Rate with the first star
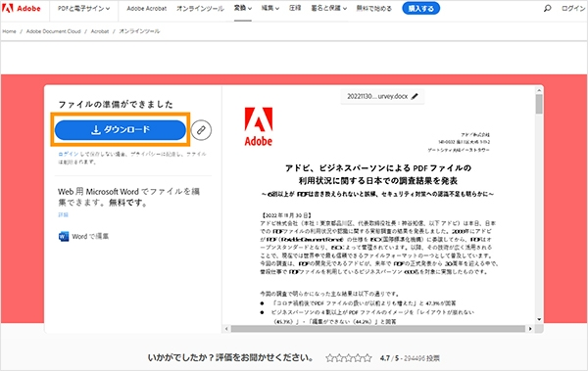588x371 pixels. coord(330,358)
